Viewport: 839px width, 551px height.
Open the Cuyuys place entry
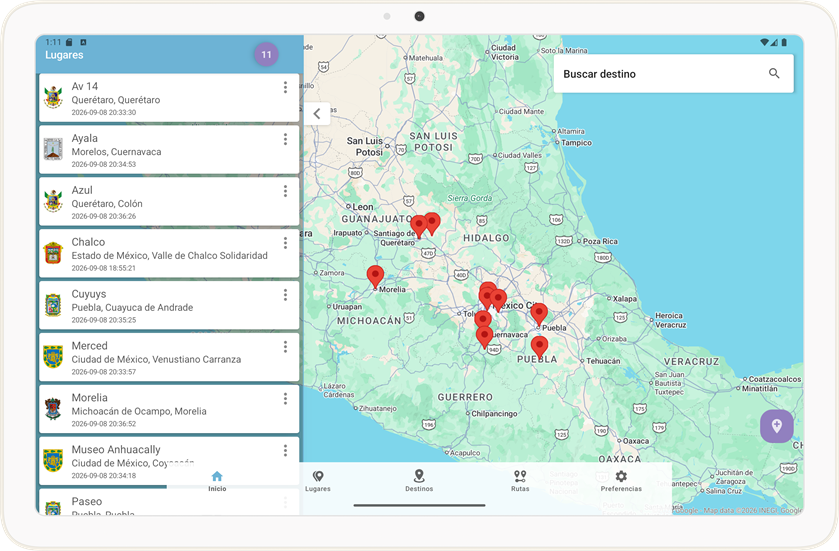pos(169,306)
